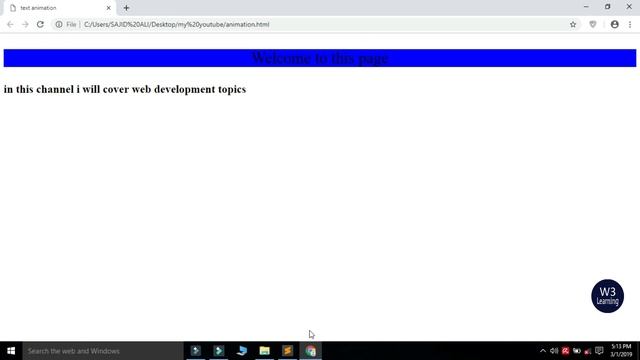The height and width of the screenshot is (360, 640).
Task: Open Chrome's three-dot menu
Action: pos(630,24)
